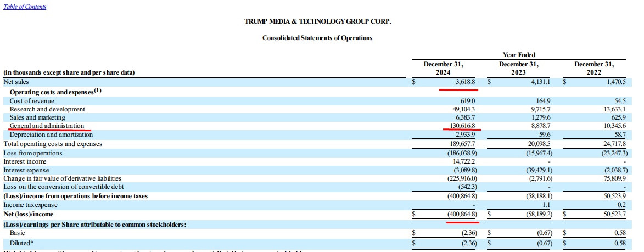
Task: Select the 189,657.7 total operating costs value
Action: pyautogui.click(x=462, y=144)
